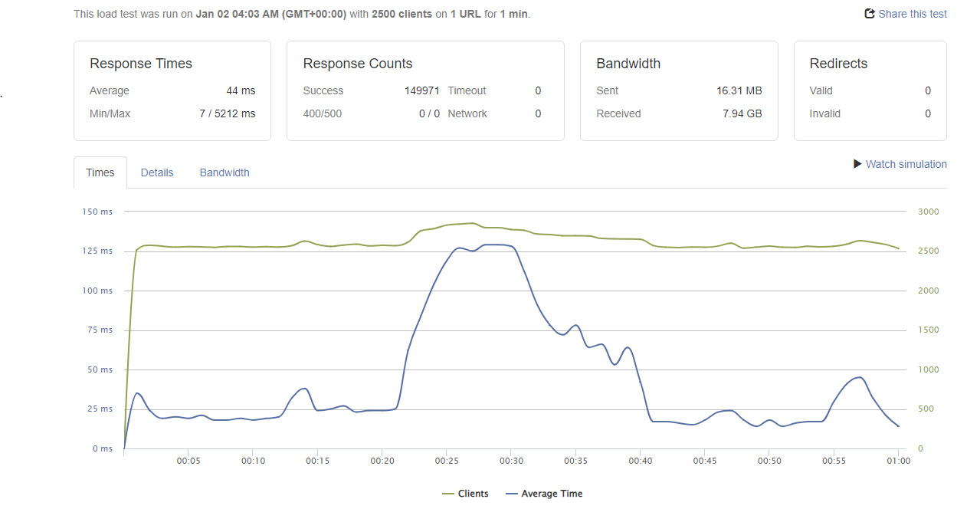The image size is (980, 509).
Task: Switch to the Times tab
Action: (100, 172)
